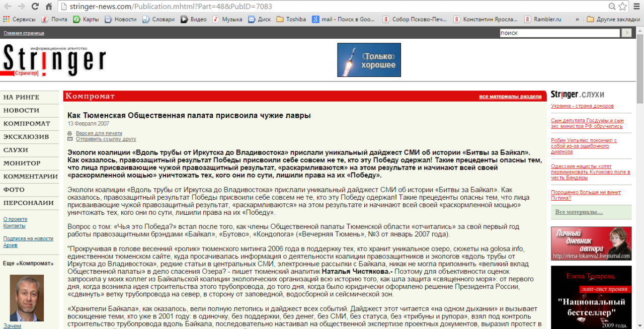The width and height of the screenshot is (644, 329).
Task: Open the Toshiba bookmarks folder
Action: (291, 19)
